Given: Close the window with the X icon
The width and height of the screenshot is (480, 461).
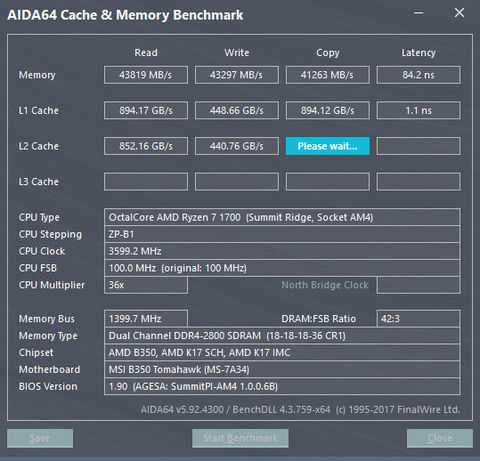Looking at the screenshot, I should pyautogui.click(x=459, y=13).
